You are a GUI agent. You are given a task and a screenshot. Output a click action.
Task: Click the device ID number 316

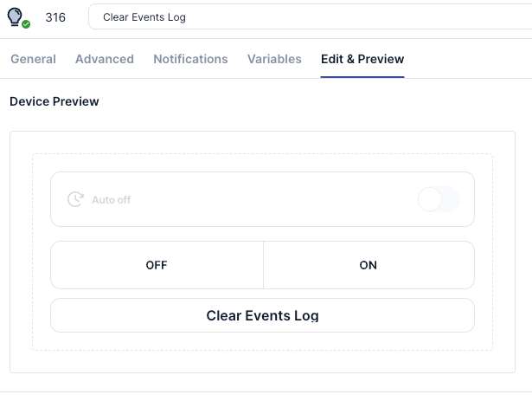tap(55, 17)
